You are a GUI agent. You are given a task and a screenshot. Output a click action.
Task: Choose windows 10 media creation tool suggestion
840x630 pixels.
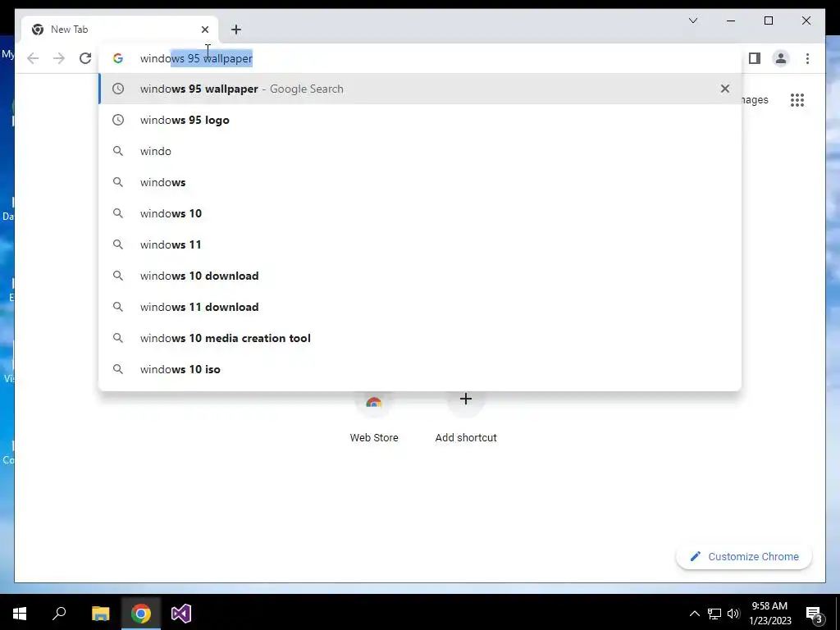(421, 338)
